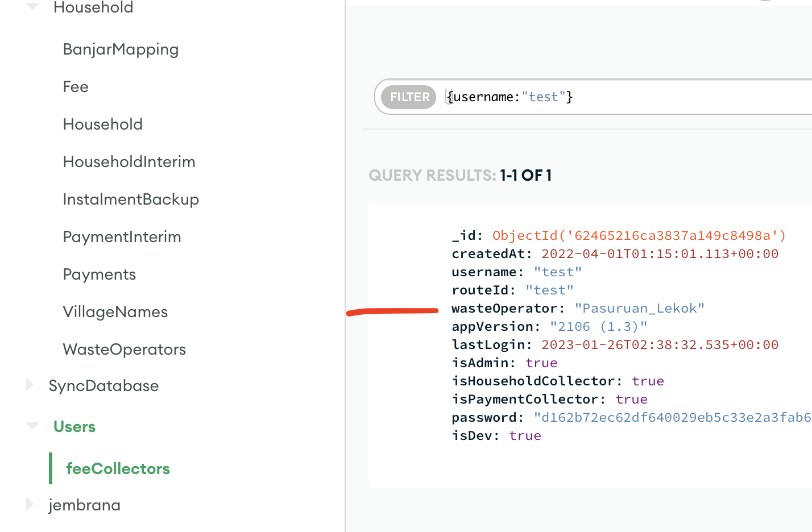812x532 pixels.
Task: Open Household collection listed below Fee
Action: (103, 124)
